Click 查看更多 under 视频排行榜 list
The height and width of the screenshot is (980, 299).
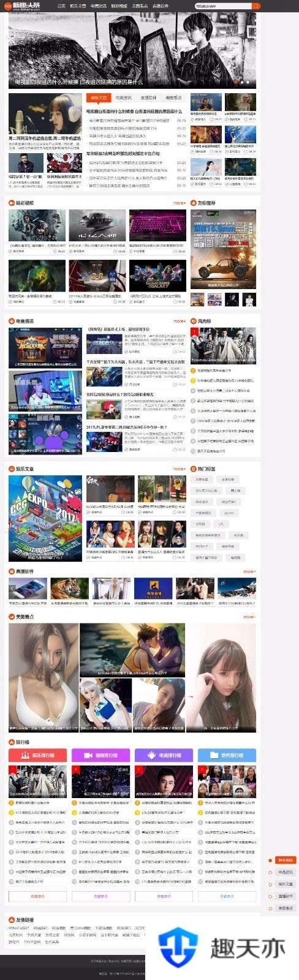100,896
